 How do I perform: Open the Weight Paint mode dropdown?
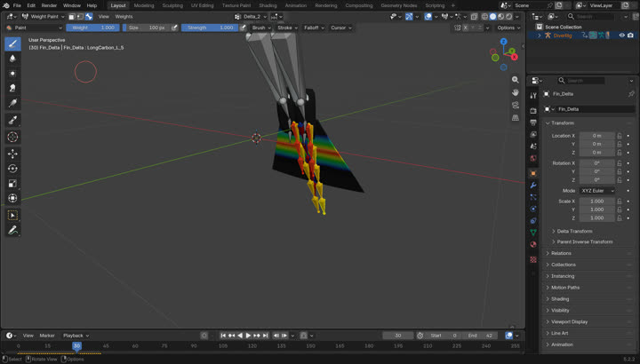click(x=44, y=17)
